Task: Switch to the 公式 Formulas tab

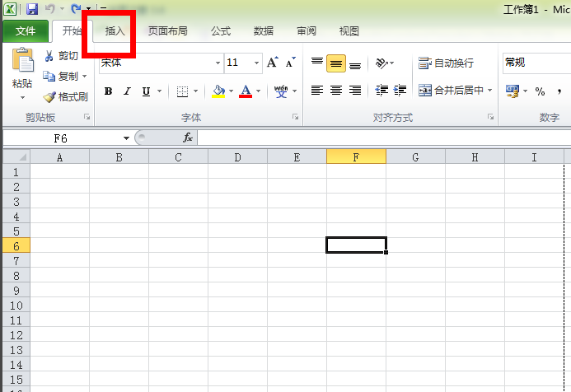Action: [x=221, y=31]
